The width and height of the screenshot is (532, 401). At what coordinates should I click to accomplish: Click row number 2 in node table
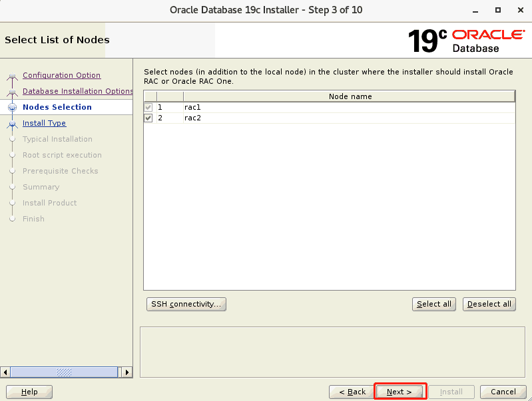pyautogui.click(x=170, y=118)
